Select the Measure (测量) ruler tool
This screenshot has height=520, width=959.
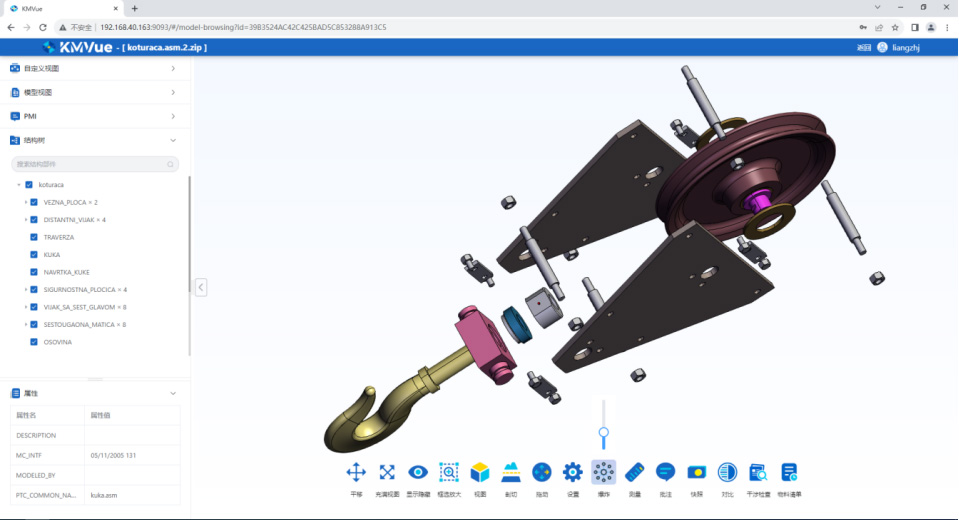click(x=634, y=472)
